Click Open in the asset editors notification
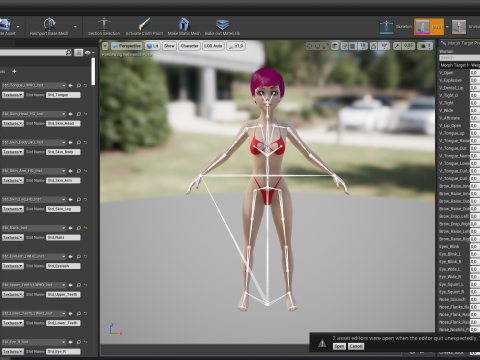 click(x=339, y=346)
